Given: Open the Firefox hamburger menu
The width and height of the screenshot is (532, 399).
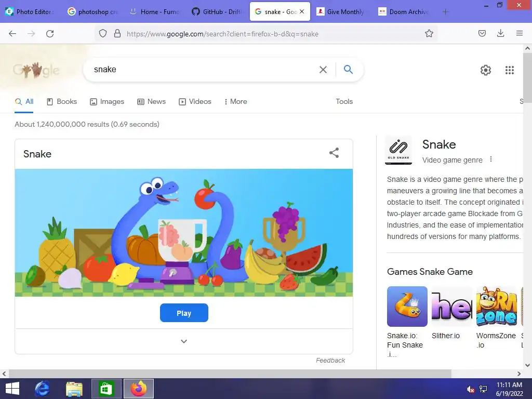Looking at the screenshot, I should [x=519, y=33].
